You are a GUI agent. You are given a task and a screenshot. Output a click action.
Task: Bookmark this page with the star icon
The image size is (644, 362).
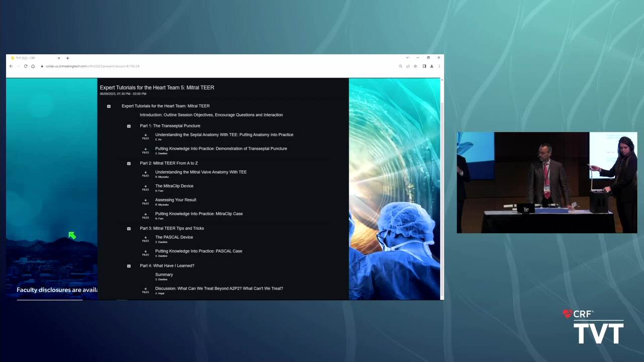(415, 66)
